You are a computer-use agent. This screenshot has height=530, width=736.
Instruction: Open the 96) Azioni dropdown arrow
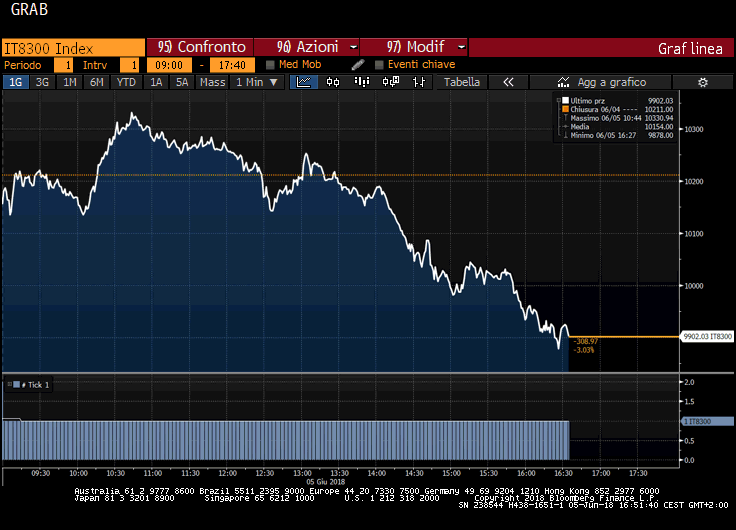353,47
